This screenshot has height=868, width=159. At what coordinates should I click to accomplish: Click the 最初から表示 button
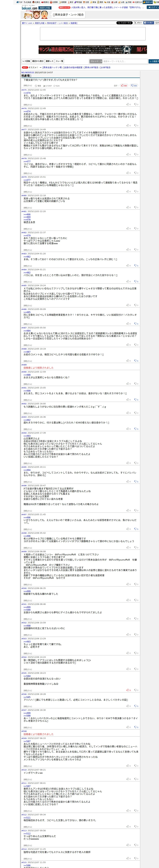click(x=38, y=61)
